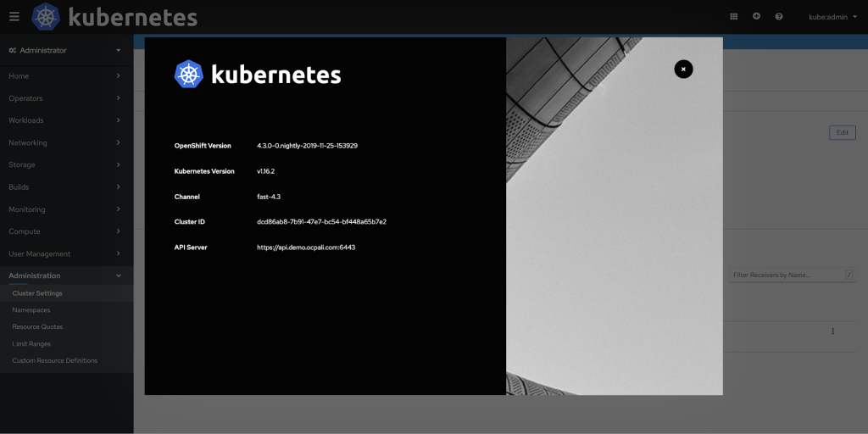Expand the User Management navigation section
The width and height of the screenshot is (868, 434).
(x=66, y=253)
